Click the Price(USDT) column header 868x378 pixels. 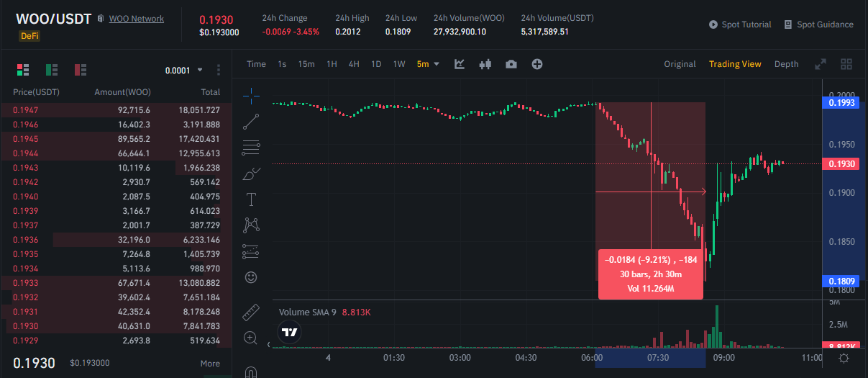pyautogui.click(x=36, y=92)
